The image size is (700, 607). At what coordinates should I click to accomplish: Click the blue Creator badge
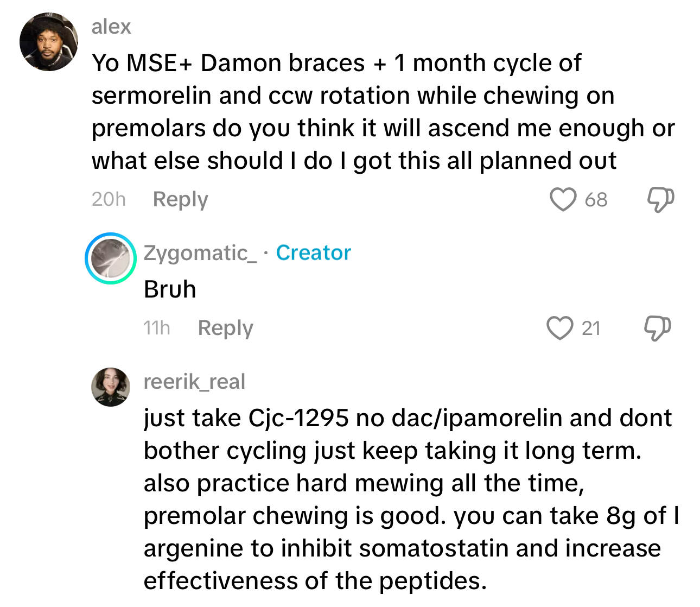pyautogui.click(x=313, y=253)
